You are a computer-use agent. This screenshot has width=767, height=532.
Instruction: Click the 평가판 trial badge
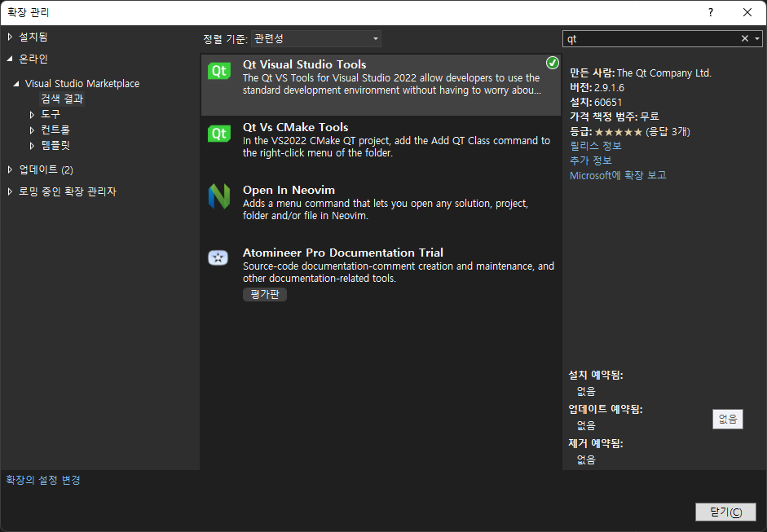click(x=265, y=294)
